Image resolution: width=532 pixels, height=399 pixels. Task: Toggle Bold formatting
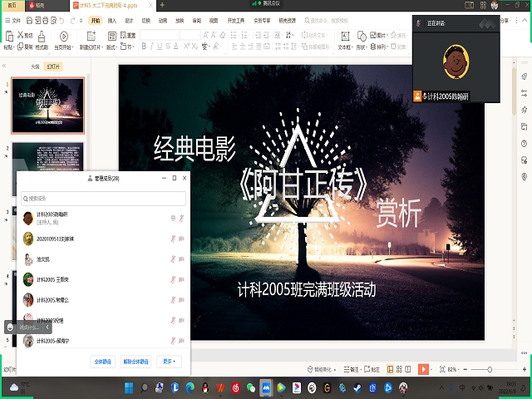coord(144,47)
